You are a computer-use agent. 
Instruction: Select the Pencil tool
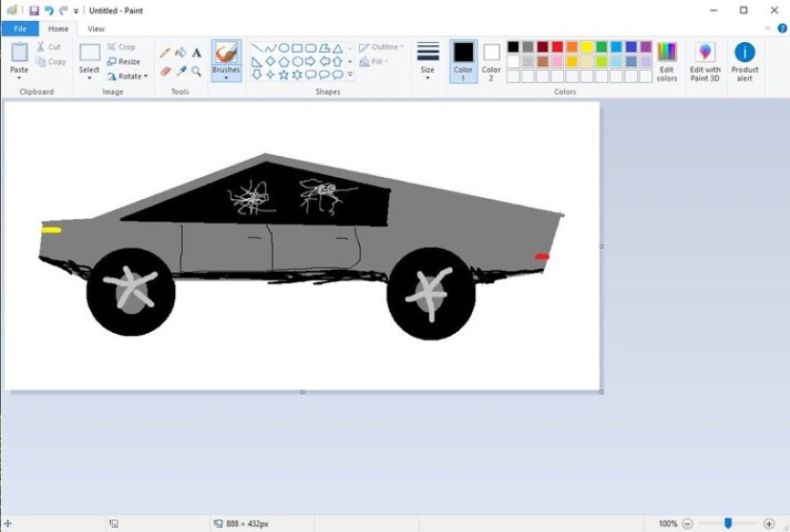pyautogui.click(x=165, y=53)
